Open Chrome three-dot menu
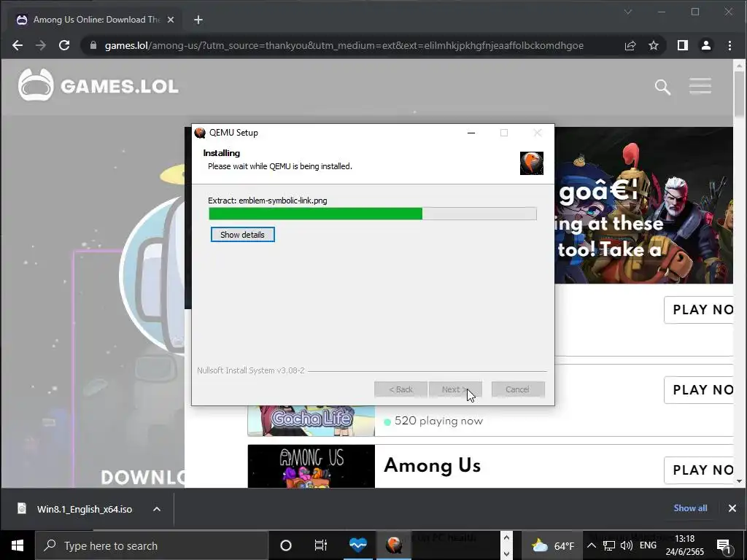 tap(729, 45)
